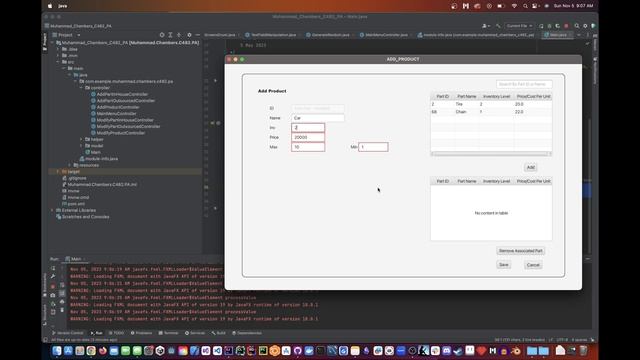Expand the target folder
The width and height of the screenshot is (640, 360).
click(x=58, y=172)
